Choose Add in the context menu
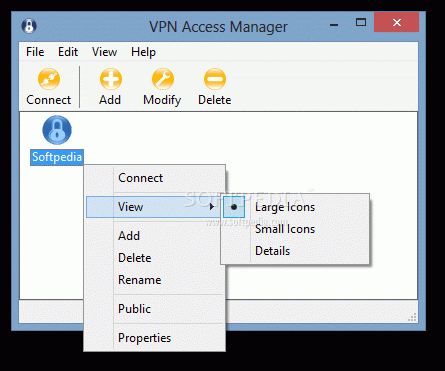445x371 pixels. [154, 236]
